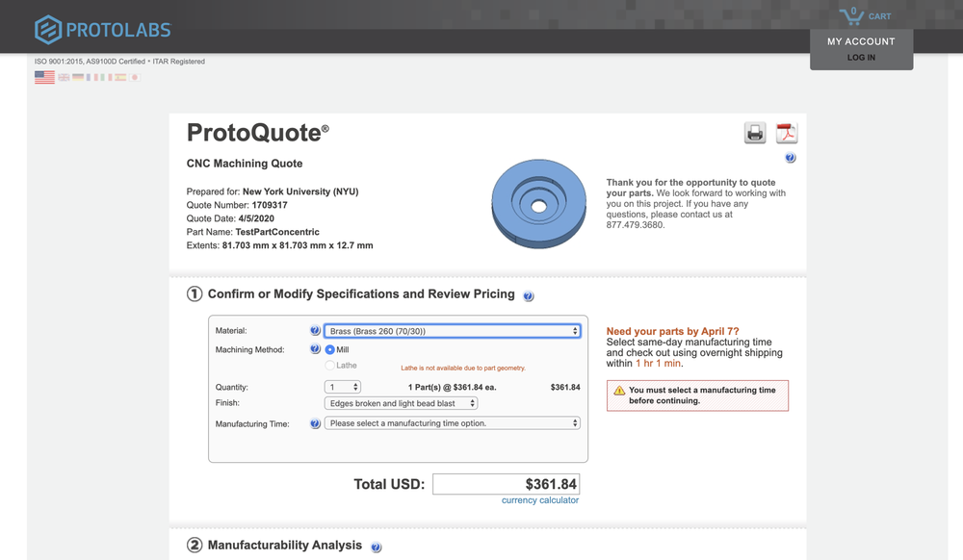
Task: Open help next to Manufacturability Analysis
Action: click(x=376, y=547)
